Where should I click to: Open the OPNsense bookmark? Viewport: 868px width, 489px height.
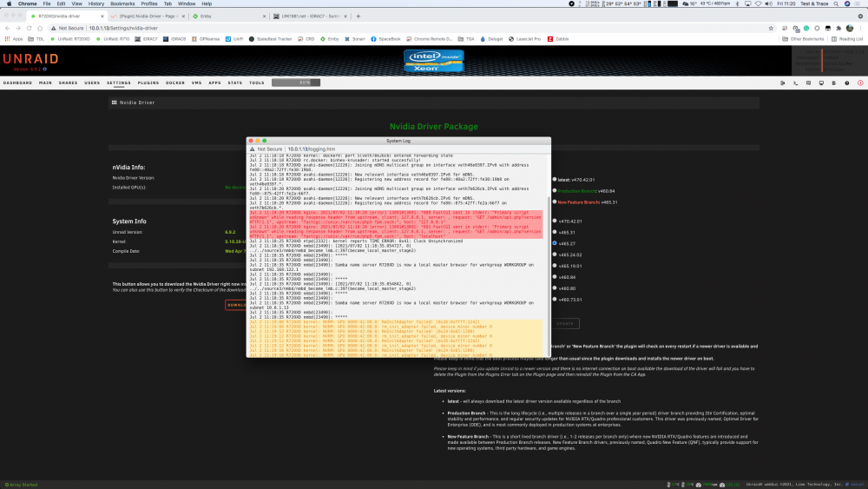(x=206, y=39)
